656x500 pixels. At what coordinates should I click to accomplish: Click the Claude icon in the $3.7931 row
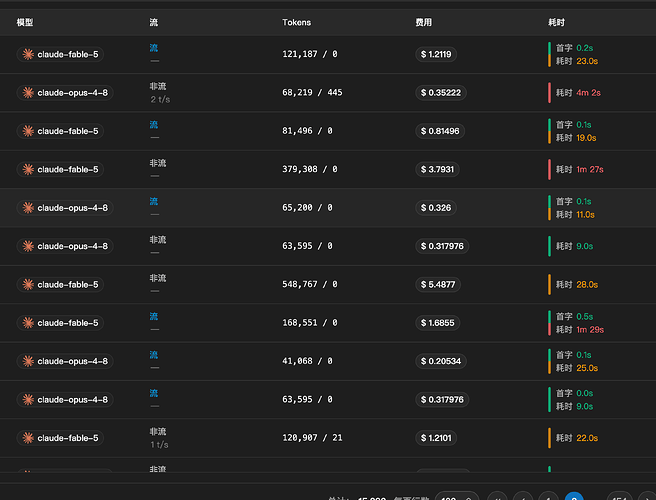point(28,169)
